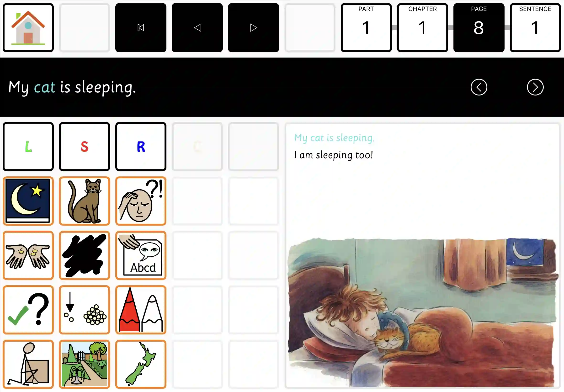Viewport: 564px width, 392px height.
Task: Press the skip-to-start playback button
Action: 141,27
